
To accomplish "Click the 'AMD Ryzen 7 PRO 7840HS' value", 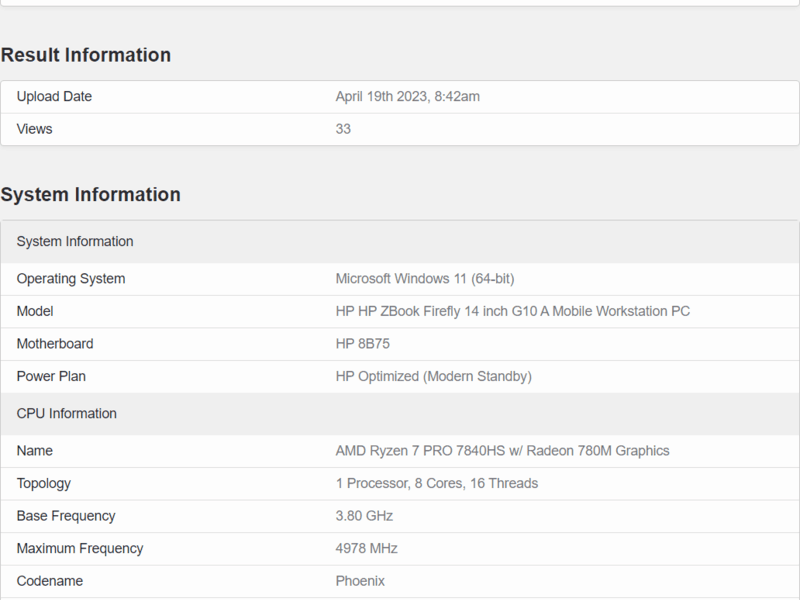I will (503, 451).
